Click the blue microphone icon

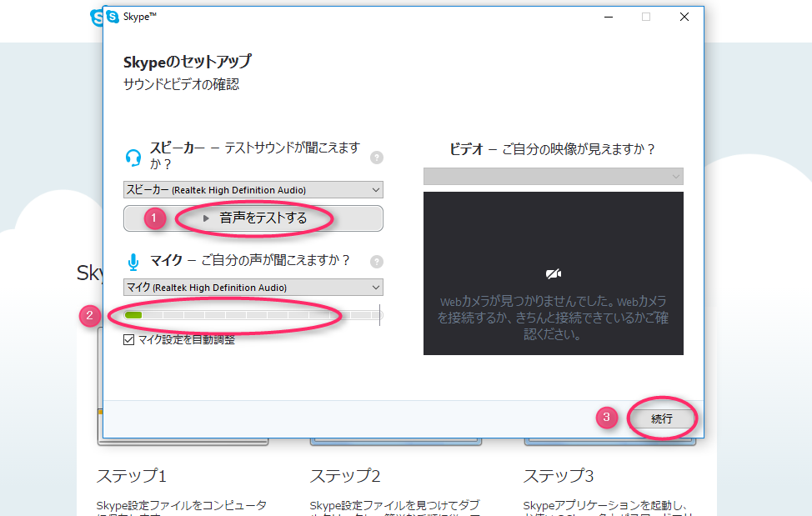(133, 262)
